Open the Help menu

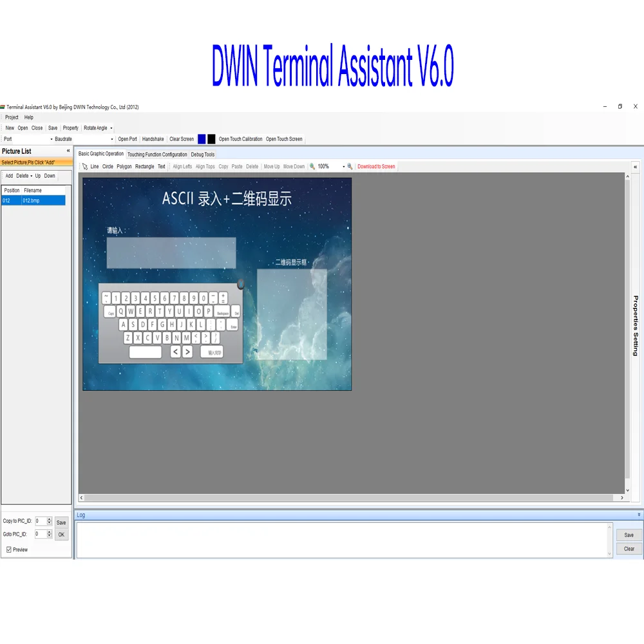click(29, 117)
